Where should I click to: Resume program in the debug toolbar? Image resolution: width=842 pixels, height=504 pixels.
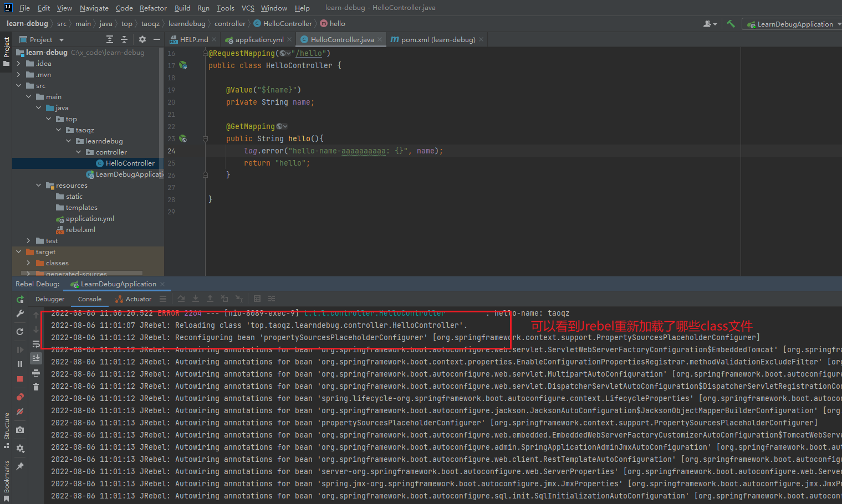pos(20,349)
